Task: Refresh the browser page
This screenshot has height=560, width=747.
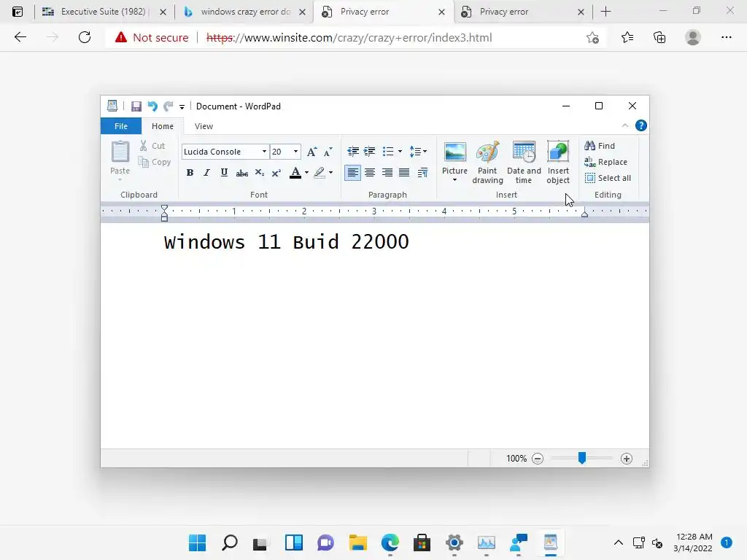Action: tap(85, 37)
